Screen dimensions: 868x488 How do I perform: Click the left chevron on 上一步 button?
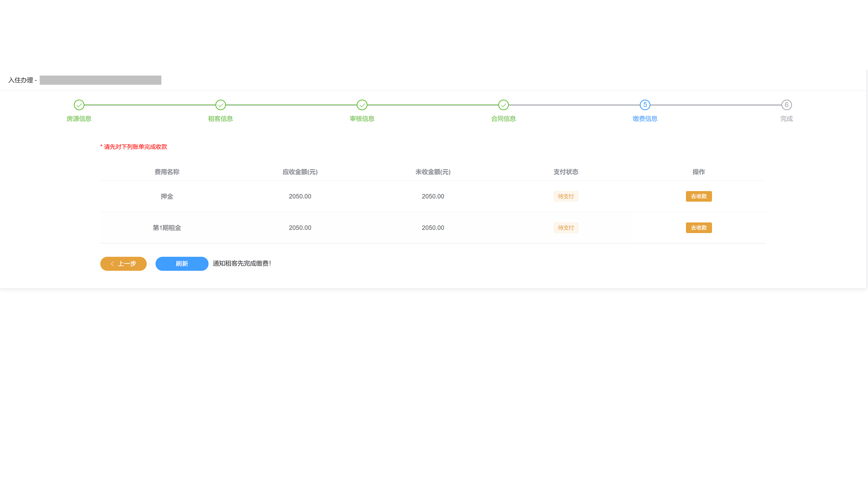click(x=112, y=264)
